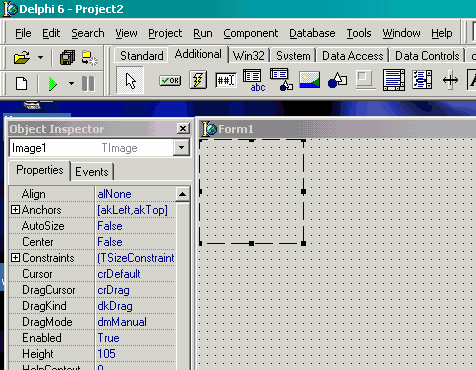Select the BitBtn component icon
Viewport: 476px width, 370px height.
click(170, 80)
